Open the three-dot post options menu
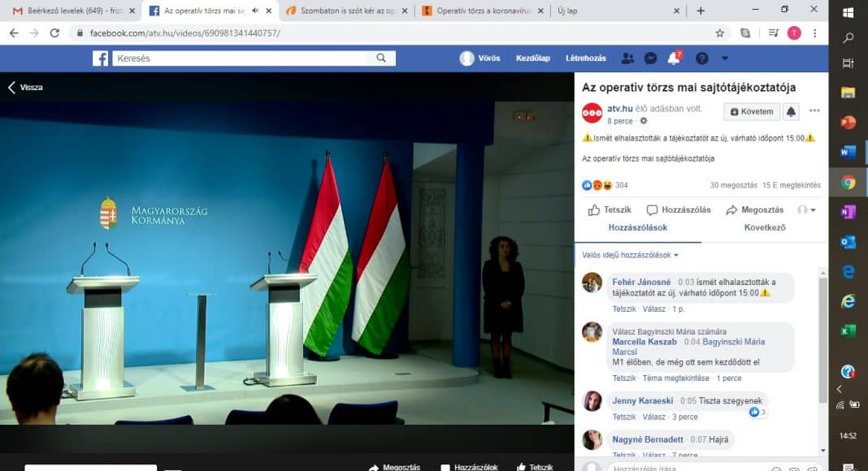 click(x=814, y=110)
